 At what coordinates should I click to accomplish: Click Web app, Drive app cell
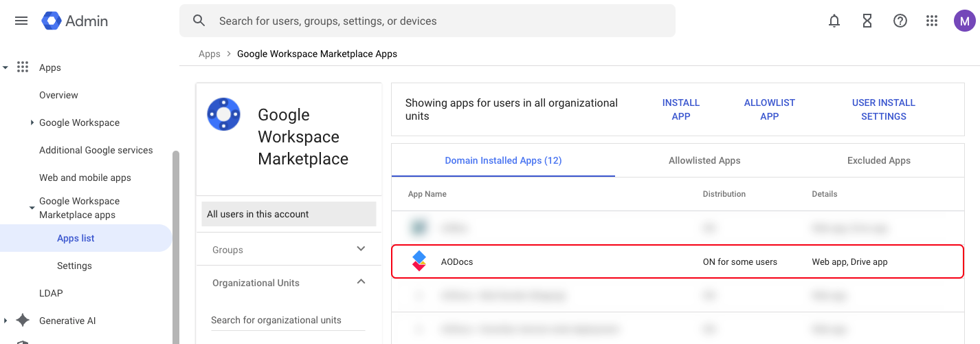coord(849,261)
